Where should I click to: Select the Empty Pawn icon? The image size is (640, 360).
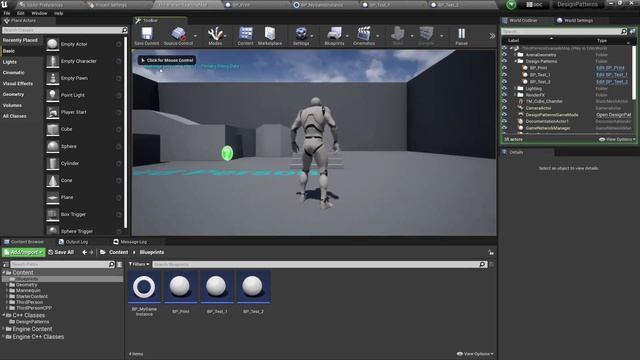[52, 78]
